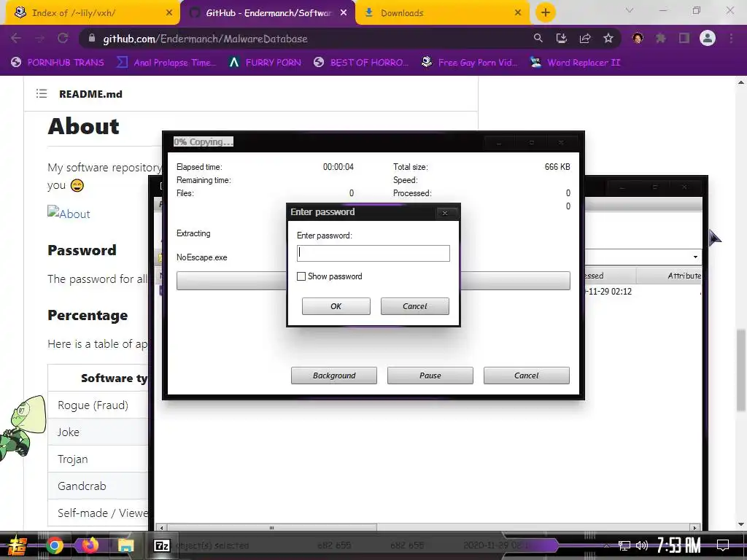Select the GitHub Endermanch tab

point(268,13)
